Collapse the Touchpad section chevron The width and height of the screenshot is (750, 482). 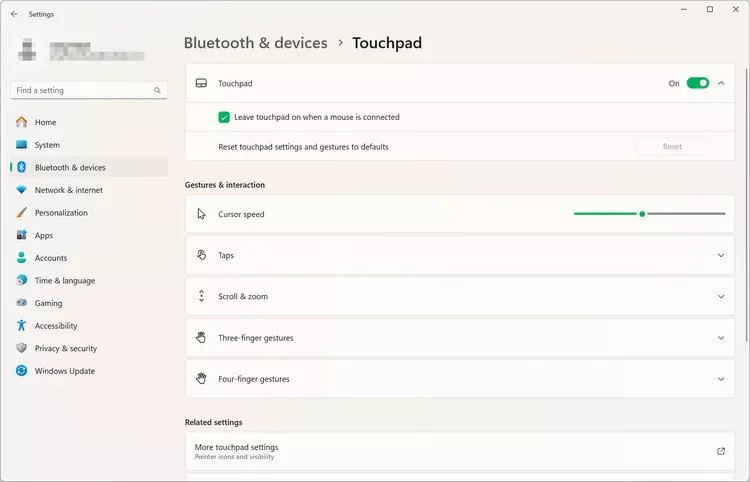point(721,83)
